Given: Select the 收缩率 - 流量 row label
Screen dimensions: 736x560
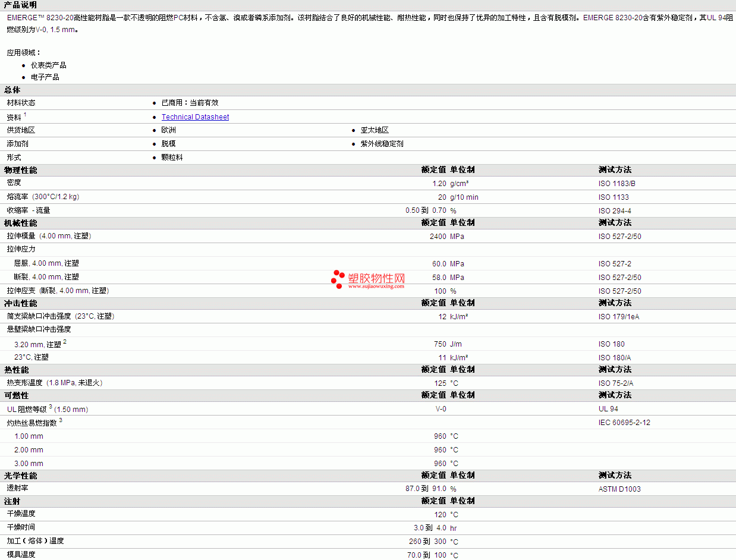Looking at the screenshot, I should click(29, 210).
